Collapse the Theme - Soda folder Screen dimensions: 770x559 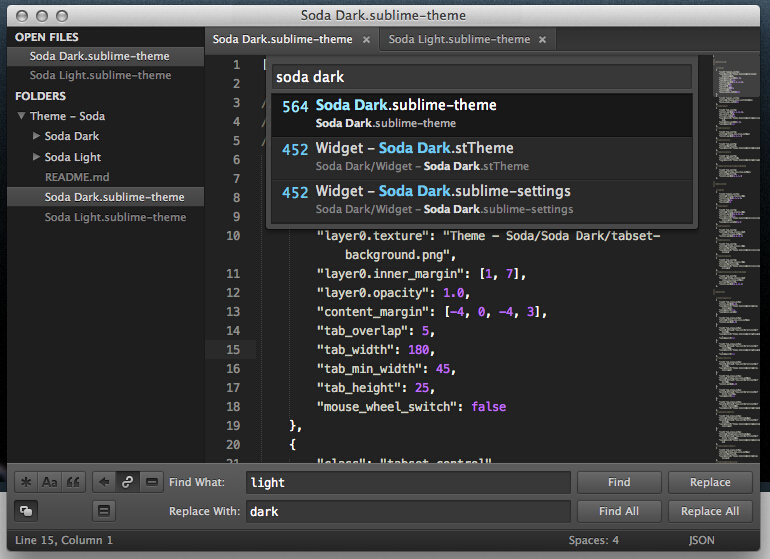(x=21, y=116)
